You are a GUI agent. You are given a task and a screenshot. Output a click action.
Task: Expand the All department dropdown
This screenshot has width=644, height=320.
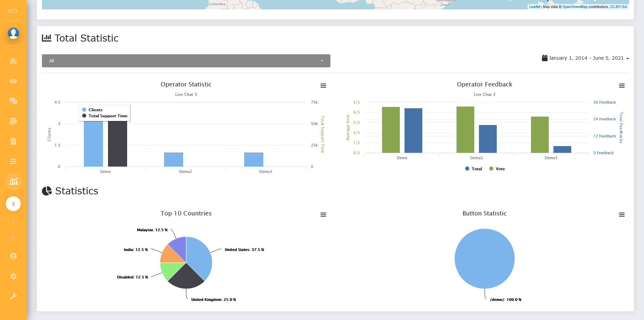pyautogui.click(x=186, y=61)
